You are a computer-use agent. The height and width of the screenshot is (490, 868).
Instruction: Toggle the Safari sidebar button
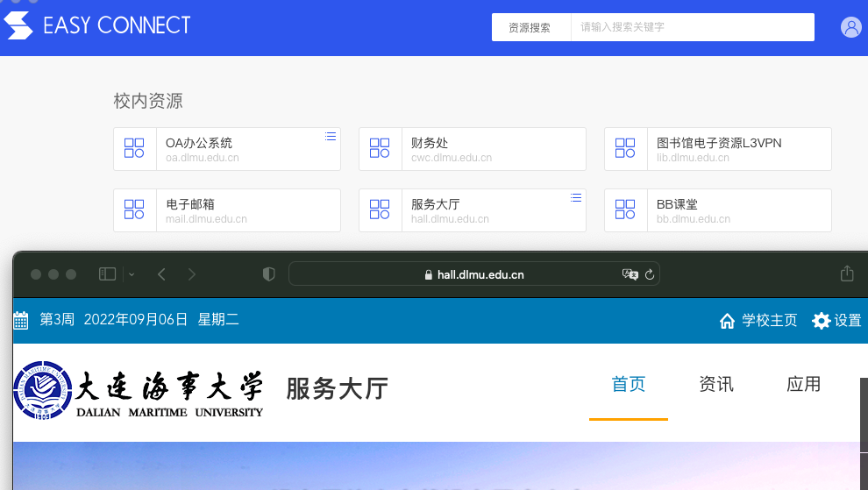click(107, 274)
